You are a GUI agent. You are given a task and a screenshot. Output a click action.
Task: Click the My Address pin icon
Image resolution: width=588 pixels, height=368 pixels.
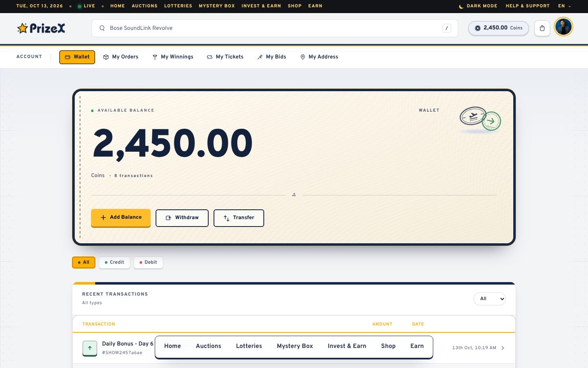[x=303, y=57]
